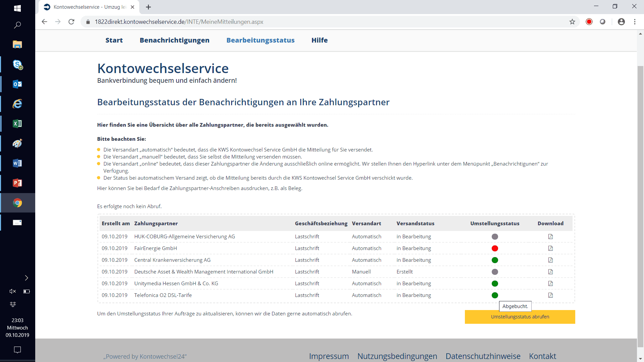Screen dimensions: 644x362
Task: Click the Manuell Versandart cell
Action: click(361, 272)
